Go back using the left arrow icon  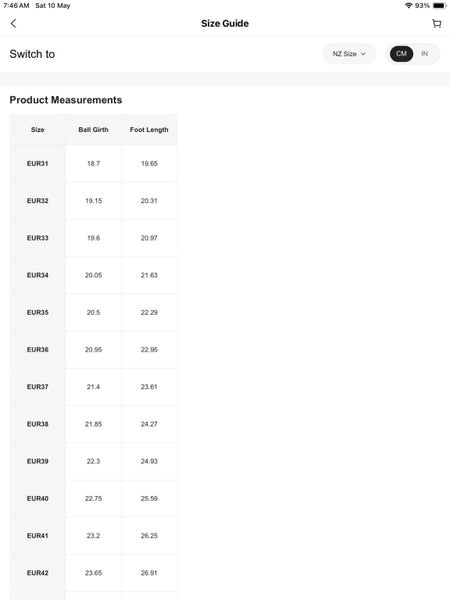[x=13, y=23]
